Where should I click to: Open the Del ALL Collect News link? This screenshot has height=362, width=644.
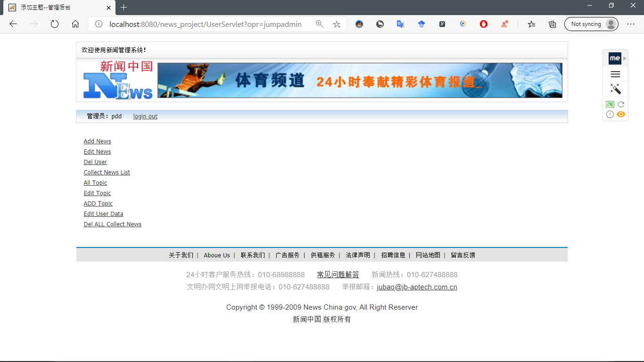pos(113,224)
